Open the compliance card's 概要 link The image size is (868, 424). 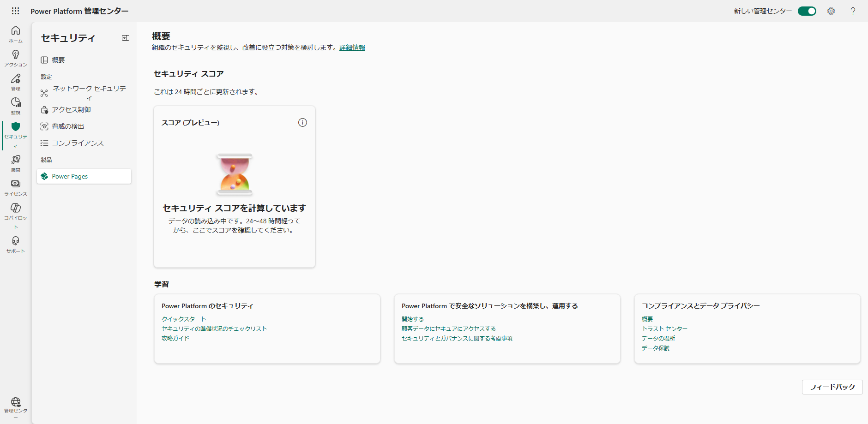pos(647,319)
